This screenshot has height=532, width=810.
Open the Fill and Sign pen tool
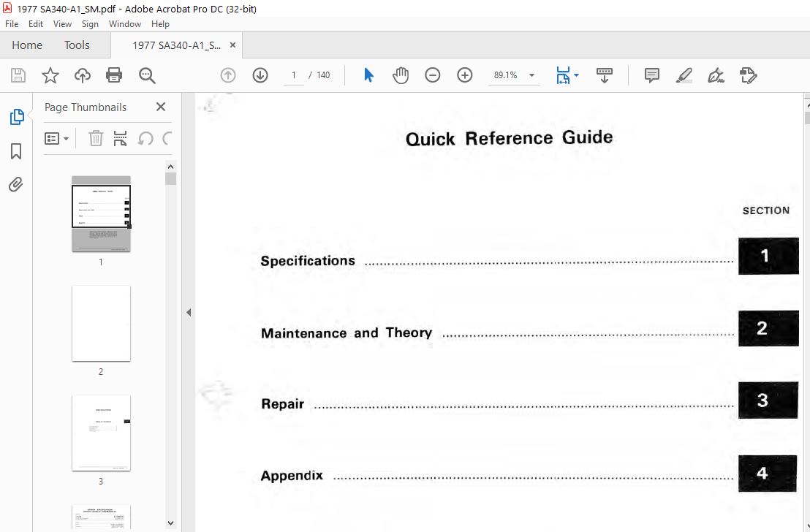(x=716, y=75)
